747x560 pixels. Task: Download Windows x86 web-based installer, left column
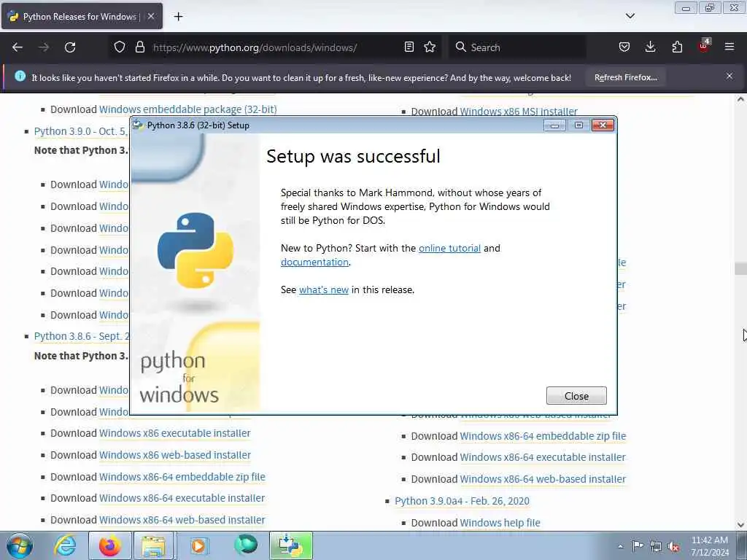coord(175,455)
